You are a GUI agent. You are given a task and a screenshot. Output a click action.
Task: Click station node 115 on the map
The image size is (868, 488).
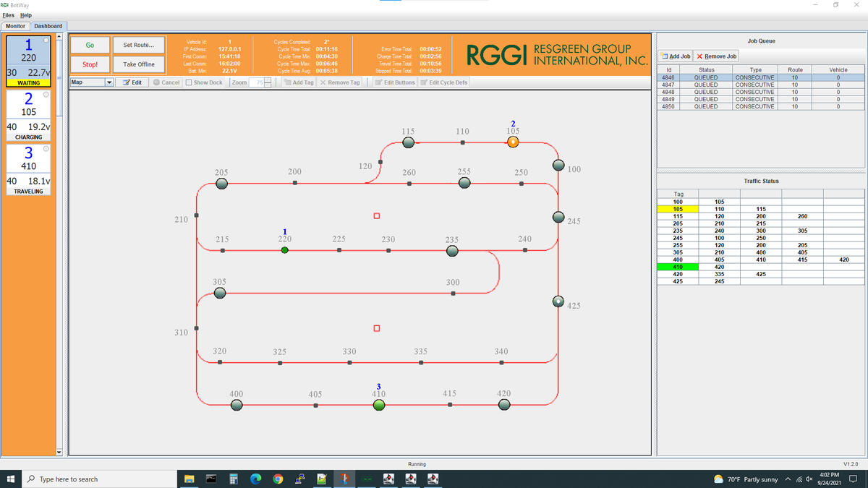(409, 142)
